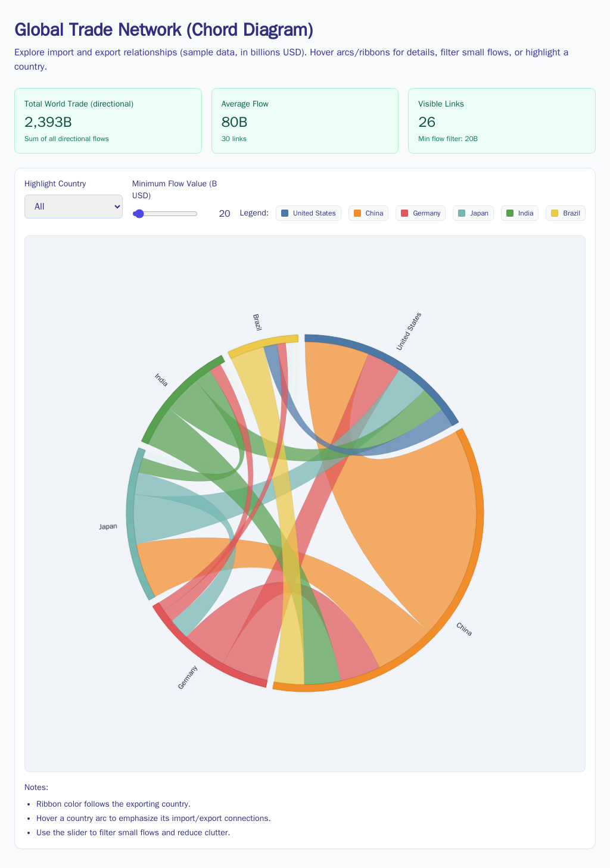Click the Total World Trade card
The height and width of the screenshot is (868, 610).
pyautogui.click(x=108, y=121)
